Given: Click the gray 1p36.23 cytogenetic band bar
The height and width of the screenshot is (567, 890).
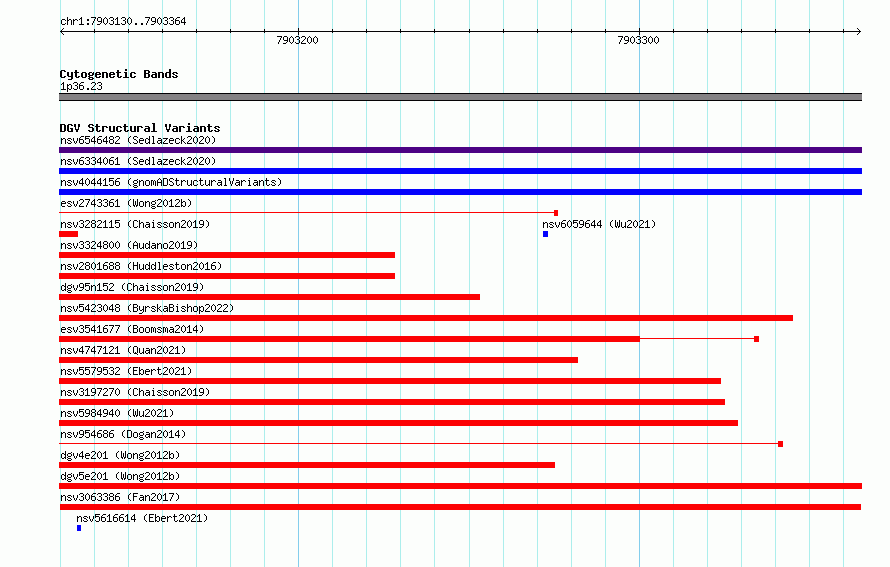Looking at the screenshot, I should click(x=460, y=97).
